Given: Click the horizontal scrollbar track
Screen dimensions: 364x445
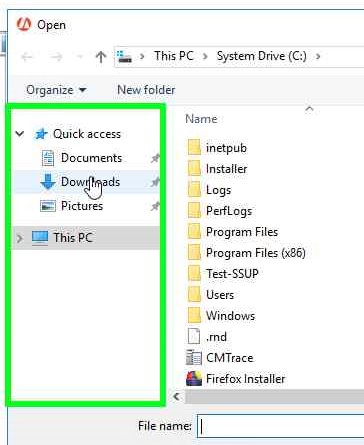Looking at the screenshot, I should 275,397.
